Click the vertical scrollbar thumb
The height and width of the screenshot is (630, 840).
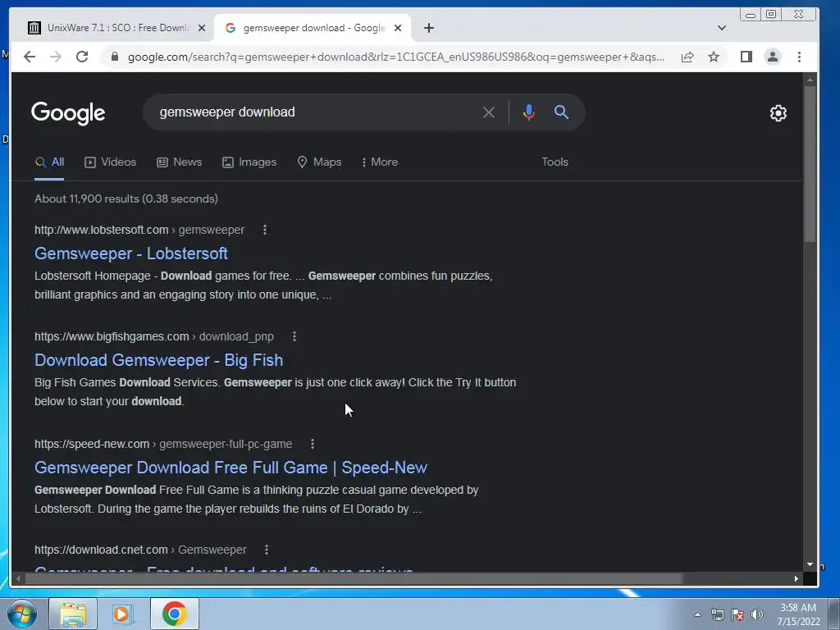click(x=810, y=163)
